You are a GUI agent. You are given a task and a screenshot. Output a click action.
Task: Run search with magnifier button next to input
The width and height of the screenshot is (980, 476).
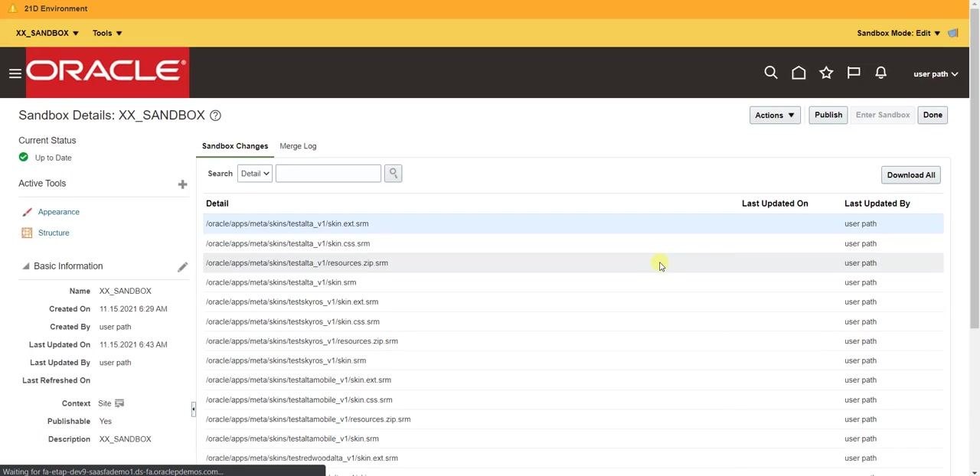(393, 174)
